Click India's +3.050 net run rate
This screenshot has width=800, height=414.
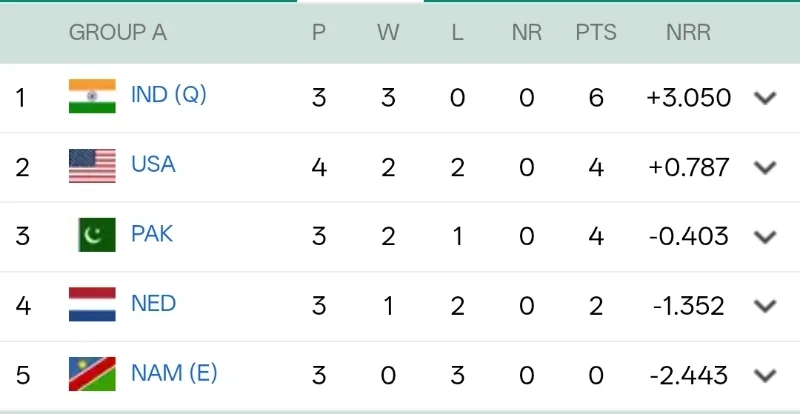[x=689, y=98]
